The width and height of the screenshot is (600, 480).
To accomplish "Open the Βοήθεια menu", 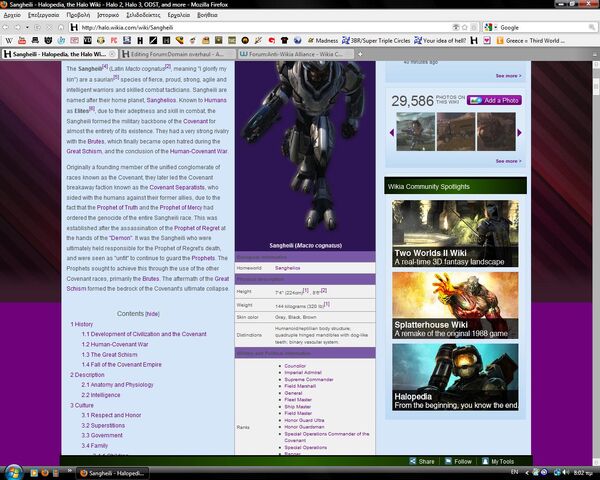I will tap(207, 15).
